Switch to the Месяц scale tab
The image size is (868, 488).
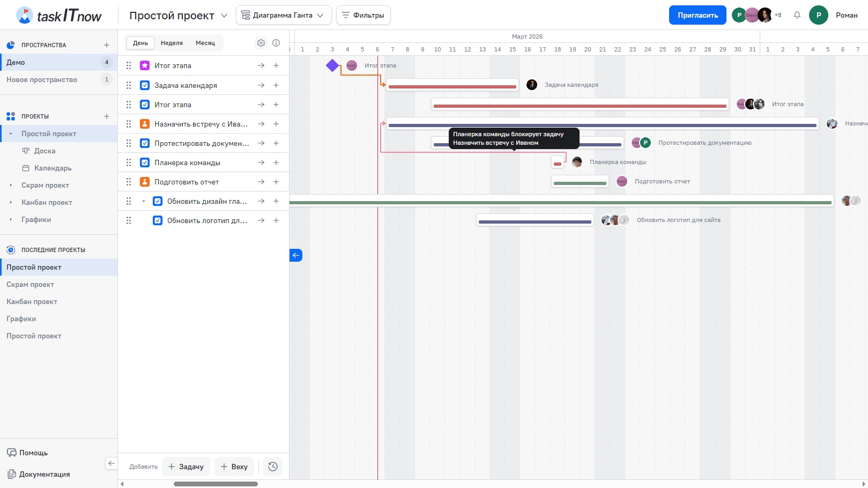(205, 43)
